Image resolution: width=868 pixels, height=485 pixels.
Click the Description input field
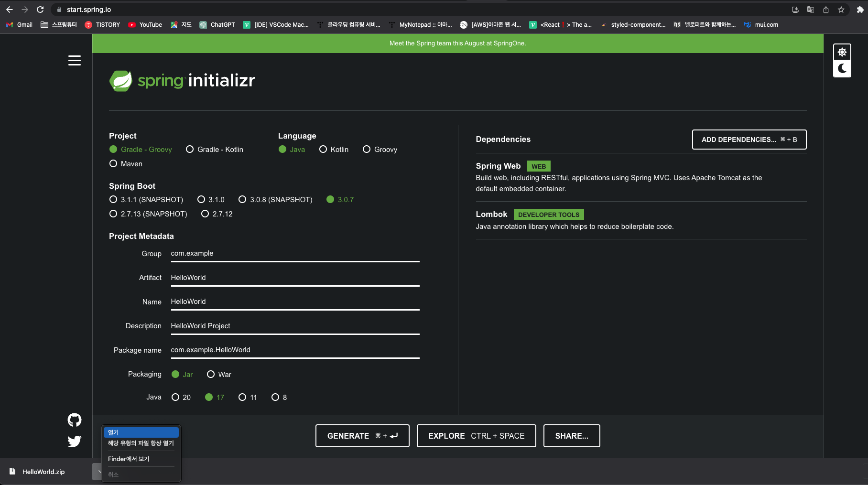tap(295, 326)
